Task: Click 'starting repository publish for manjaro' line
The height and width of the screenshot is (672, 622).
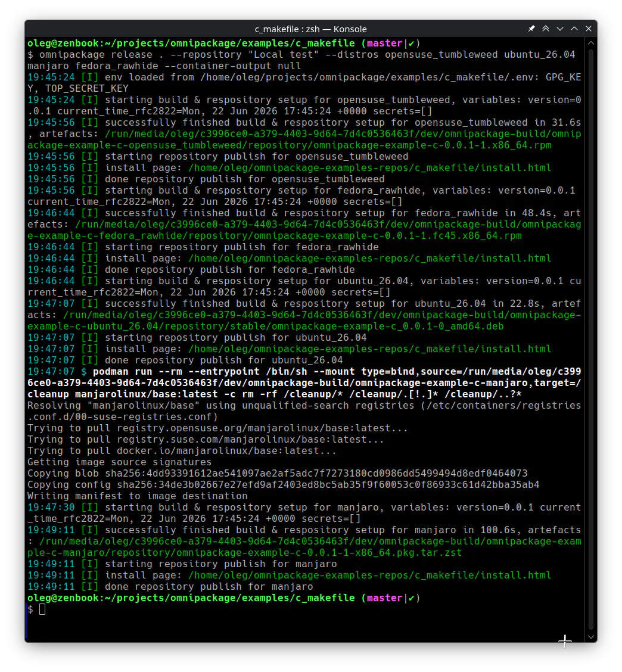Action: [182, 564]
